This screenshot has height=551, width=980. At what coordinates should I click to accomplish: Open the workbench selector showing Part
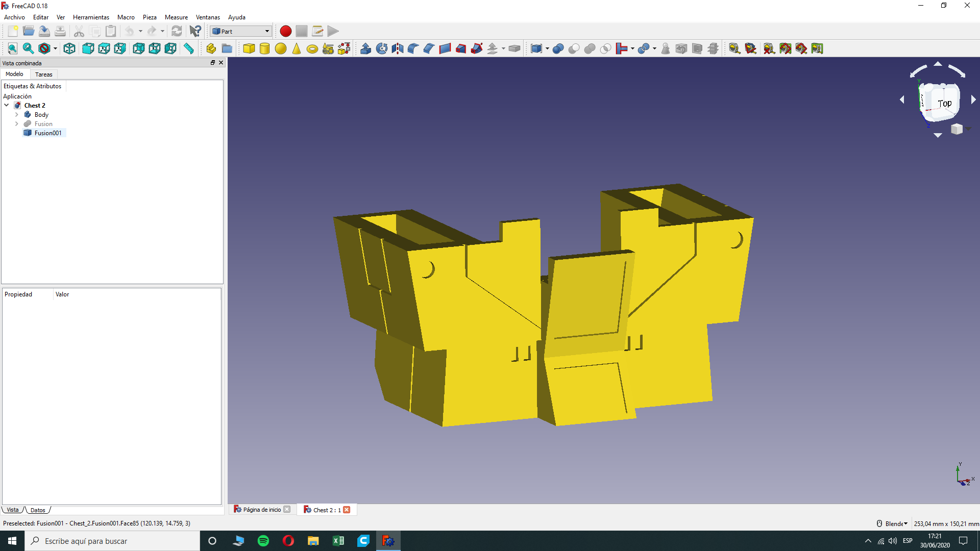click(240, 31)
